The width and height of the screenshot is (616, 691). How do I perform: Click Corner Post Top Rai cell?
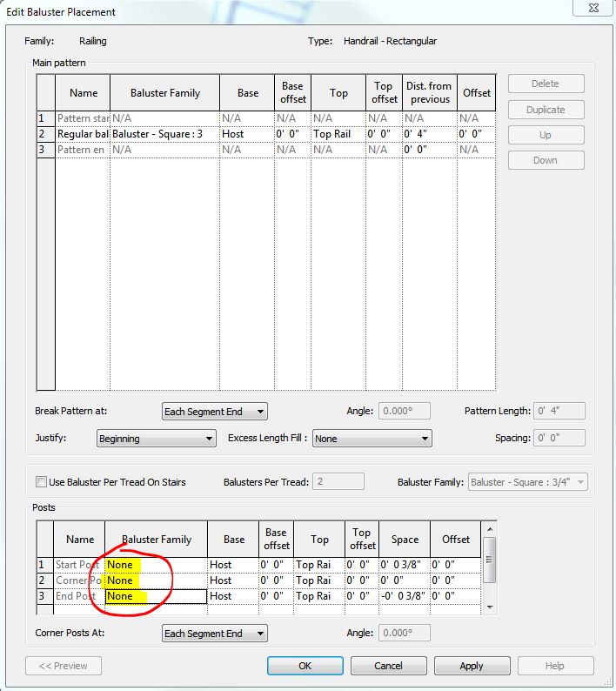[x=319, y=580]
